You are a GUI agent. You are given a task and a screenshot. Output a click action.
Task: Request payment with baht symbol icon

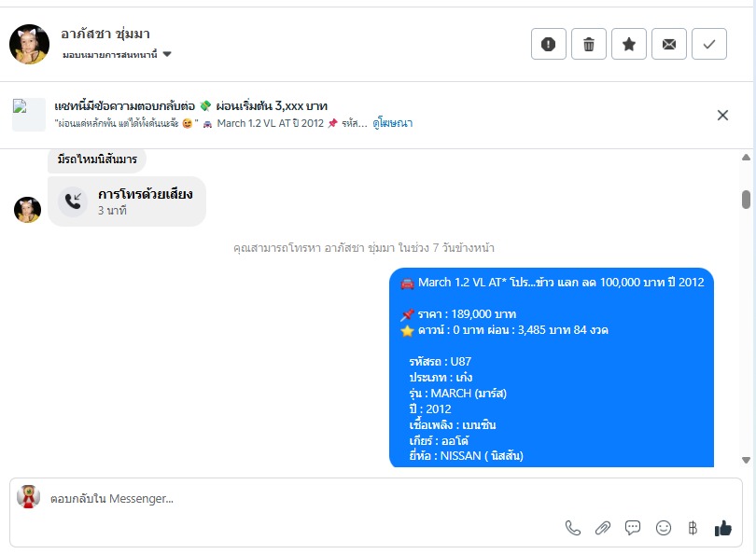point(693,528)
